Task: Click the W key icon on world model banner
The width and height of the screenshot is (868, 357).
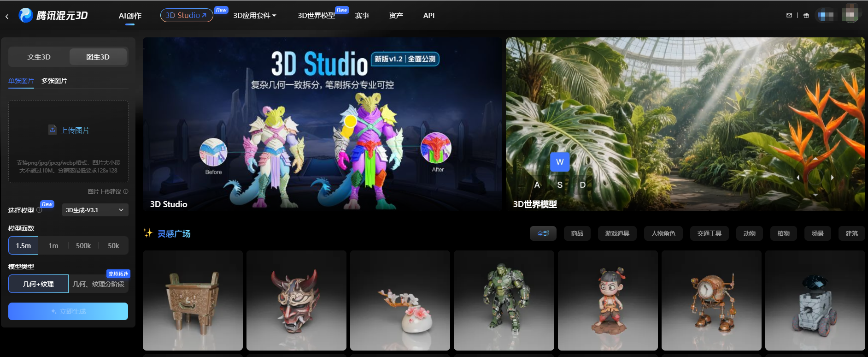Action: click(560, 162)
